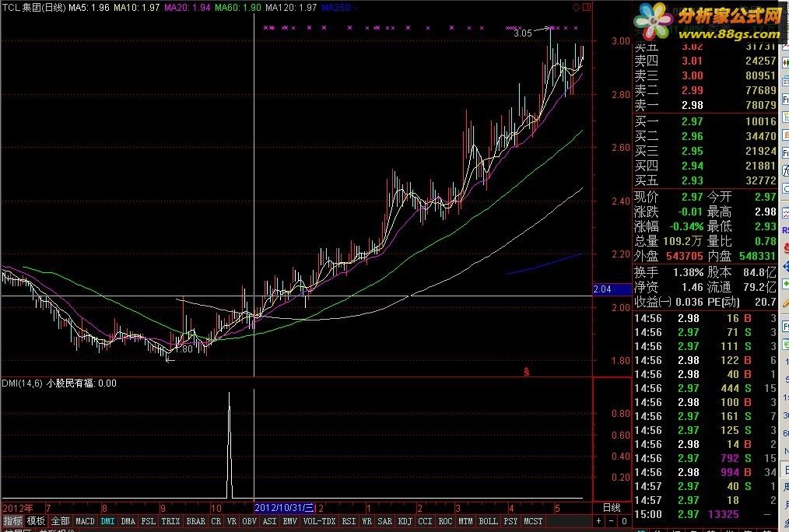Select the CCI indicator

pyautogui.click(x=425, y=521)
